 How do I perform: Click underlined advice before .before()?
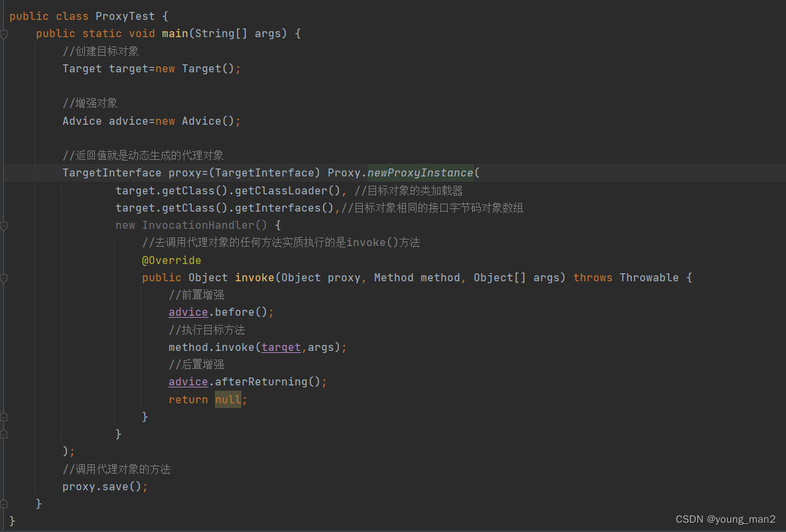point(188,312)
